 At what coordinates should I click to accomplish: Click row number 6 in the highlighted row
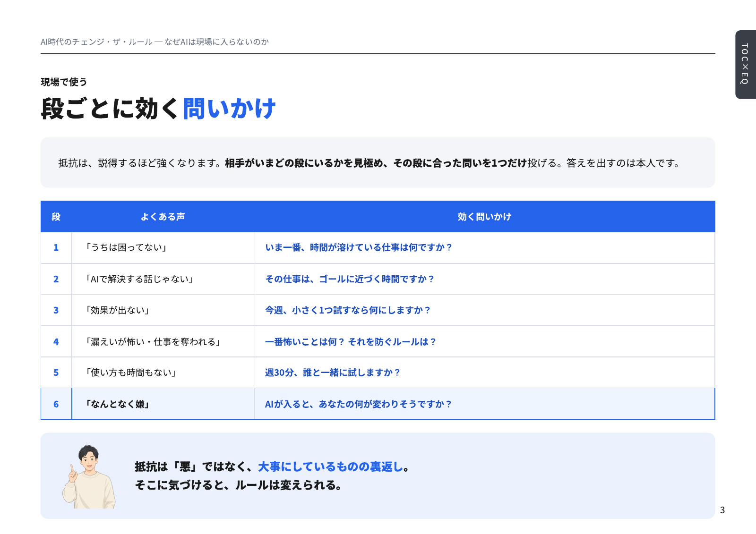pyautogui.click(x=56, y=404)
